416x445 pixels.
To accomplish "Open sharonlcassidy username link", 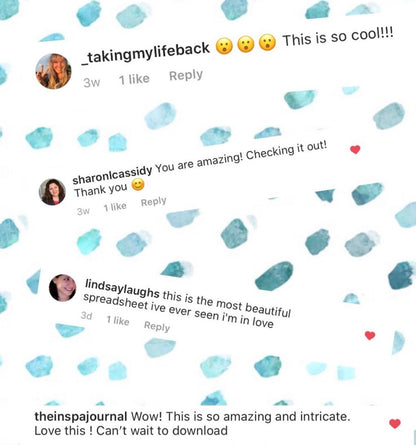I will (112, 175).
